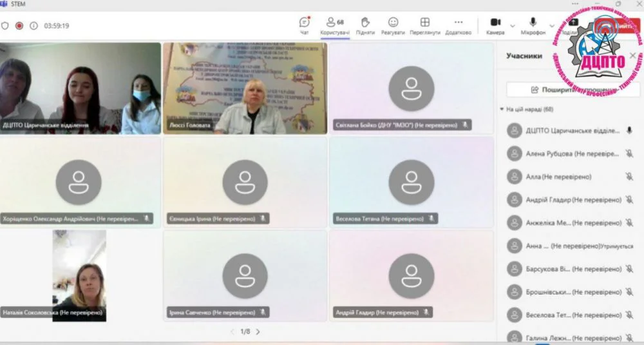
Task: Click muted mic icon for Анжеліка Ме... row
Action: [x=629, y=223]
